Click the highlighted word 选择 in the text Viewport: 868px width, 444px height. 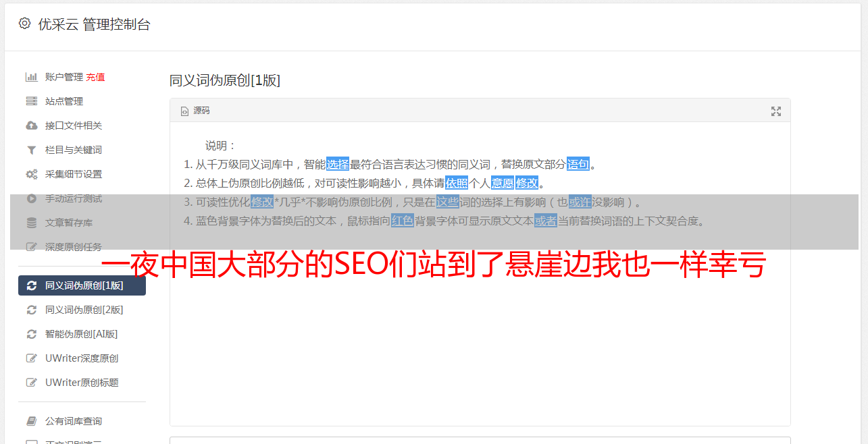pyautogui.click(x=338, y=164)
